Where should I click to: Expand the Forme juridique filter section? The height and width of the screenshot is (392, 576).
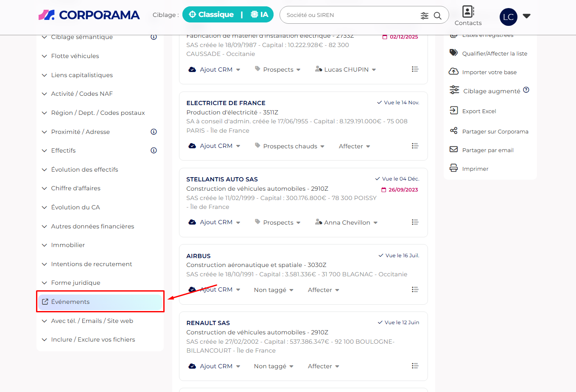click(75, 283)
